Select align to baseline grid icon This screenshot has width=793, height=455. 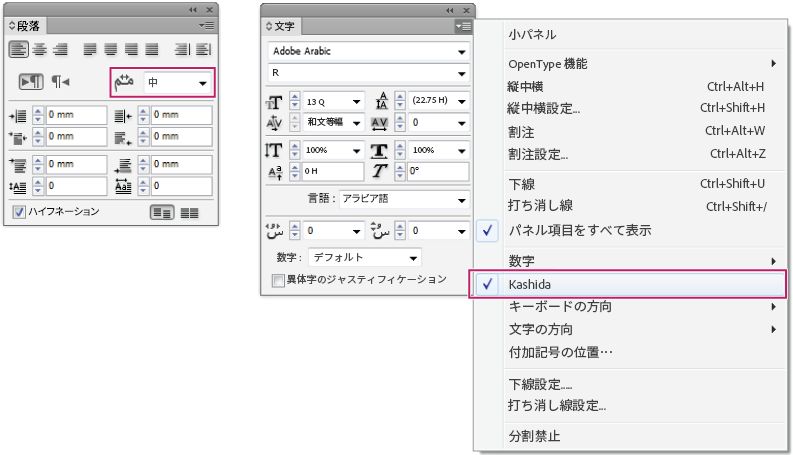(x=190, y=213)
